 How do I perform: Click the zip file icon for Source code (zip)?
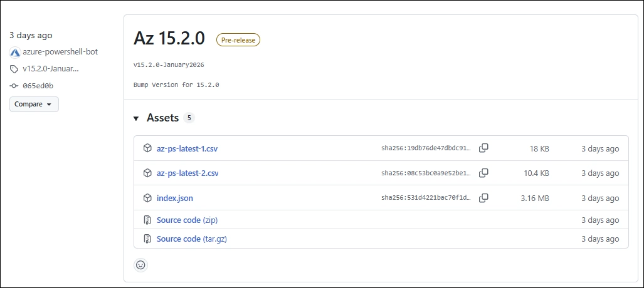(147, 220)
